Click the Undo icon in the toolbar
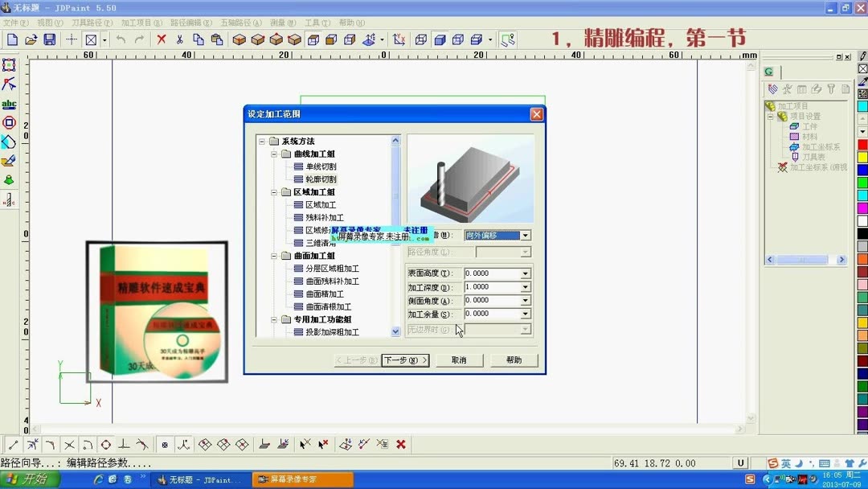 click(121, 39)
